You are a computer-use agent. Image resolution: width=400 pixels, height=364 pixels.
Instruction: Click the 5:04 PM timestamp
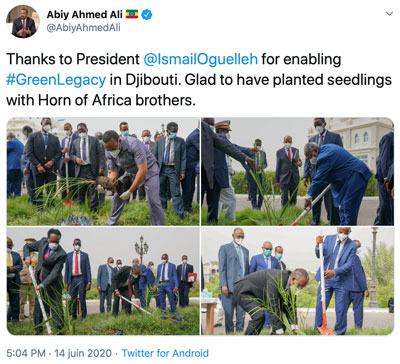tap(26, 353)
